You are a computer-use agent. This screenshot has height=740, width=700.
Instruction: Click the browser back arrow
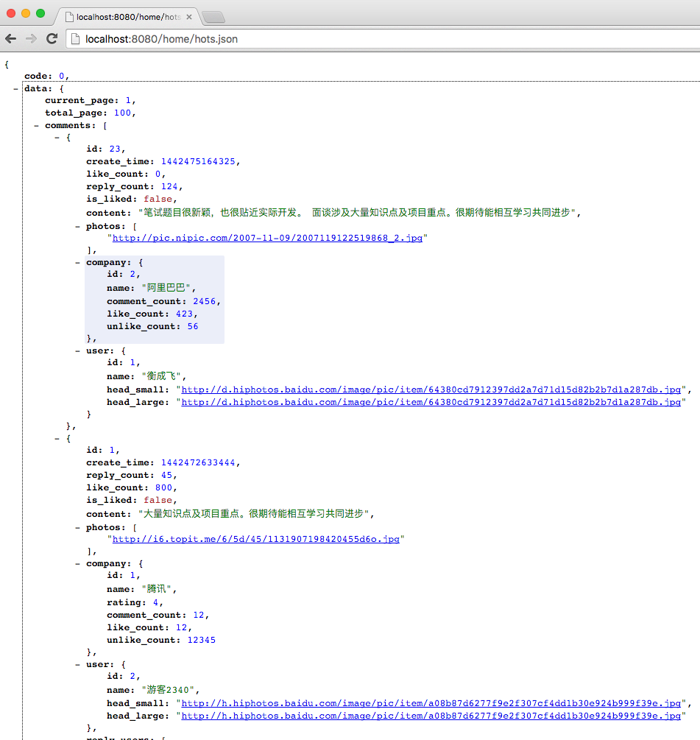pyautogui.click(x=10, y=39)
